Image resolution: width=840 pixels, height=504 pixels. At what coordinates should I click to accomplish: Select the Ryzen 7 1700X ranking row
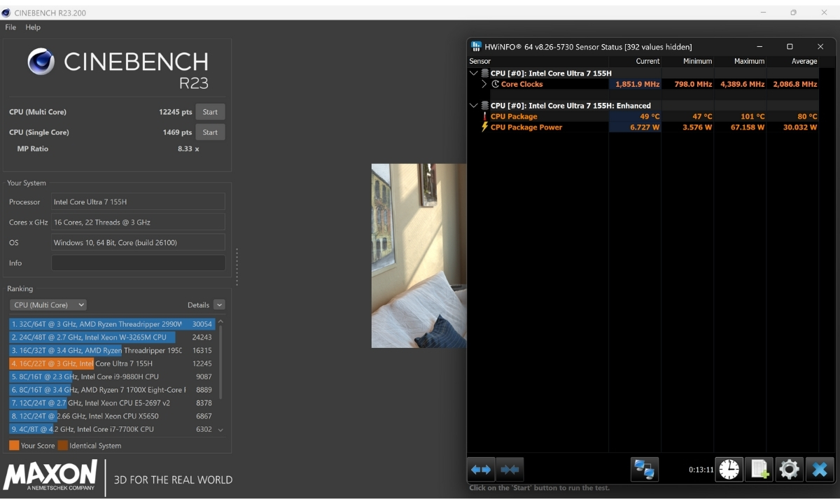point(111,390)
